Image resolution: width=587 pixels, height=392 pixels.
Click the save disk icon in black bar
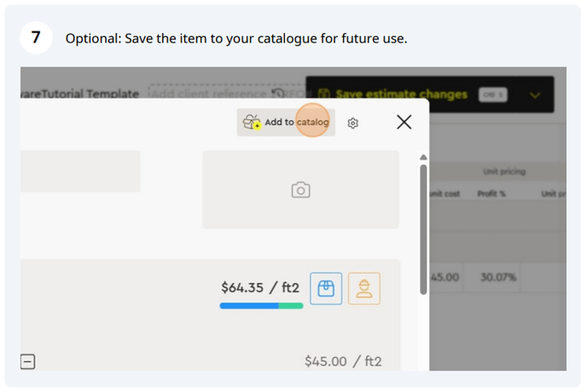(x=324, y=94)
